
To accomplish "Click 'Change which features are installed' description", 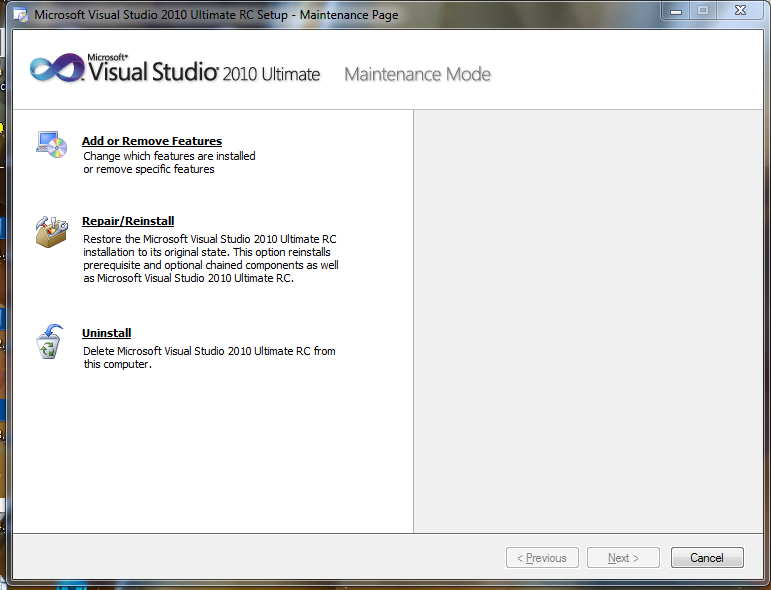I will [x=169, y=163].
